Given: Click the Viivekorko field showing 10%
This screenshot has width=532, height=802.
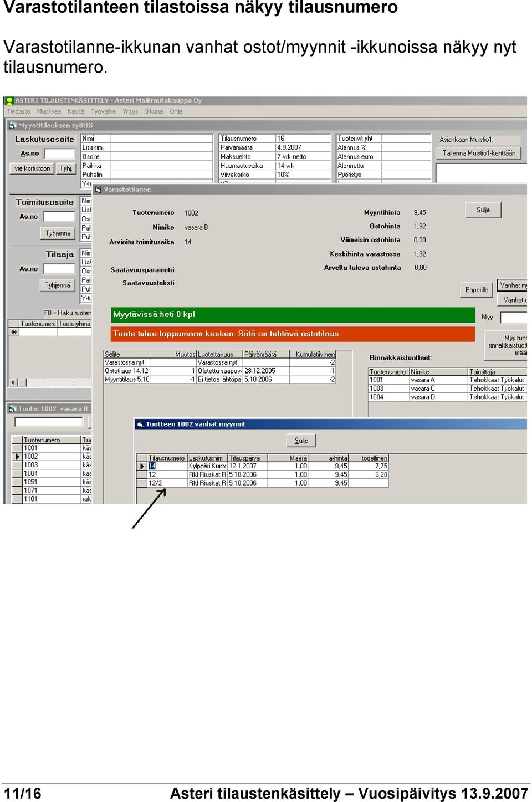Looking at the screenshot, I should (303, 174).
